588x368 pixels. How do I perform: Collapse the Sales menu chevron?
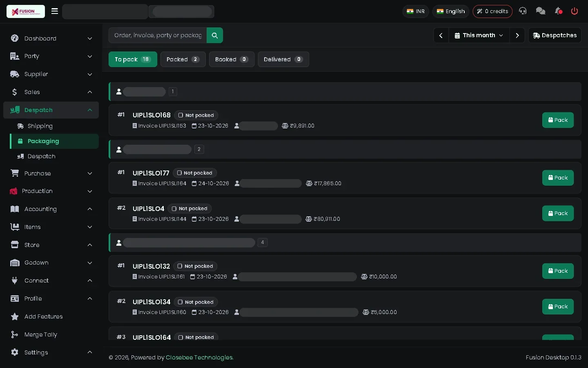(90, 92)
